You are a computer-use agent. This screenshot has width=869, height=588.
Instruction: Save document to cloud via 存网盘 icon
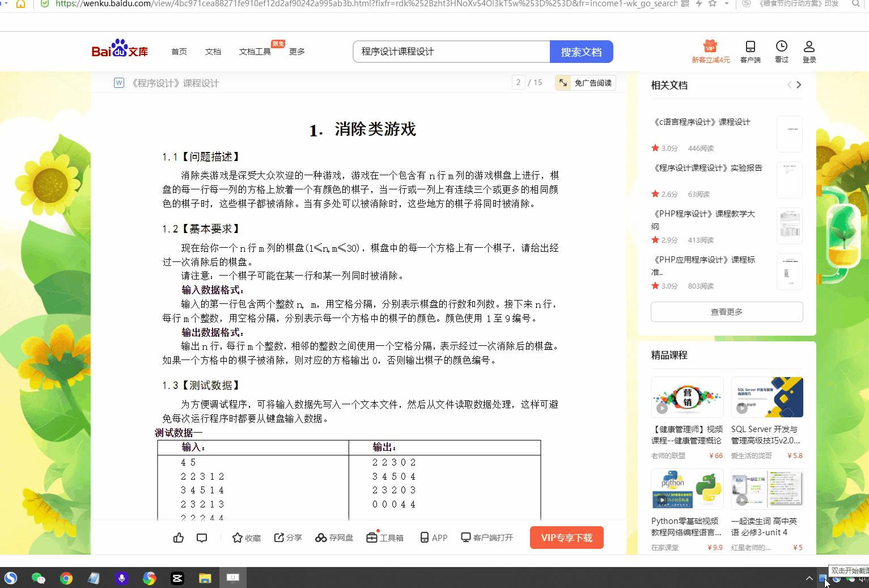(x=333, y=537)
